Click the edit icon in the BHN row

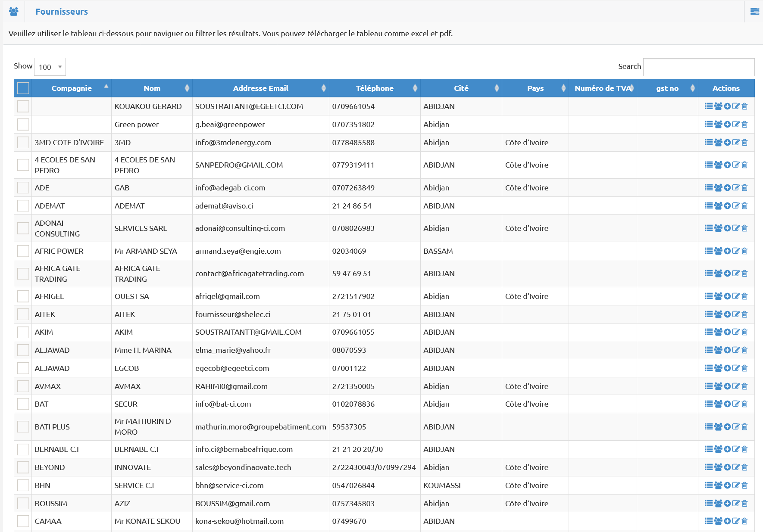[x=736, y=485]
